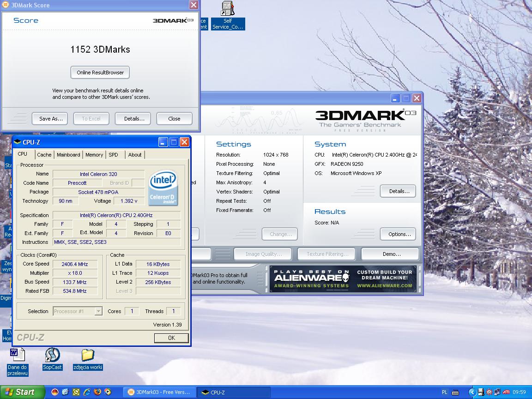Click the PL language indicator

click(x=444, y=392)
